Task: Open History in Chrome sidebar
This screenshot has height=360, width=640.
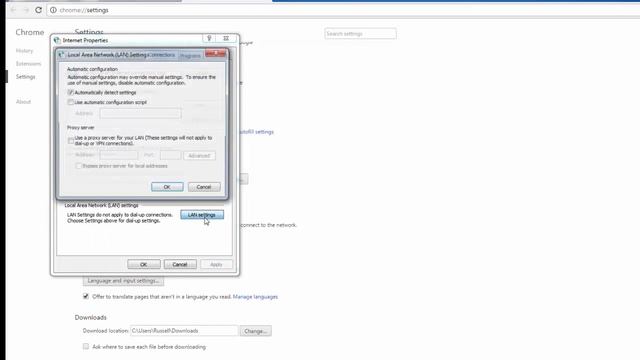Action: tap(24, 51)
